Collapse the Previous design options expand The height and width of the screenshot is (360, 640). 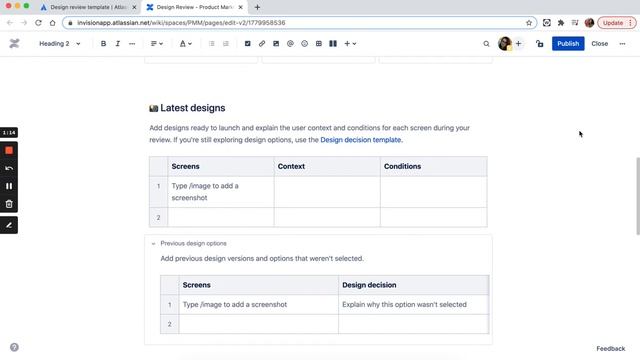(x=153, y=244)
